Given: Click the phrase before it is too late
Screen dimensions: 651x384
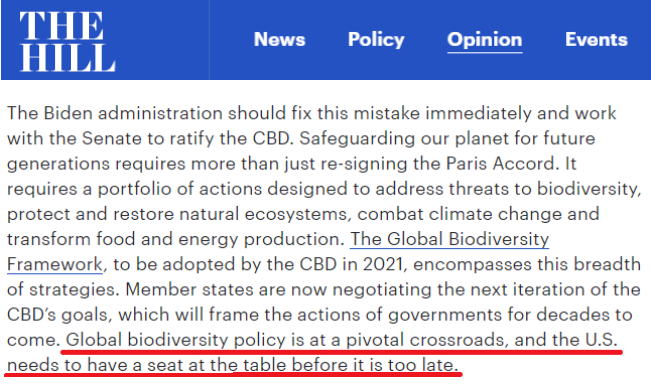Looking at the screenshot, I should [x=374, y=365].
